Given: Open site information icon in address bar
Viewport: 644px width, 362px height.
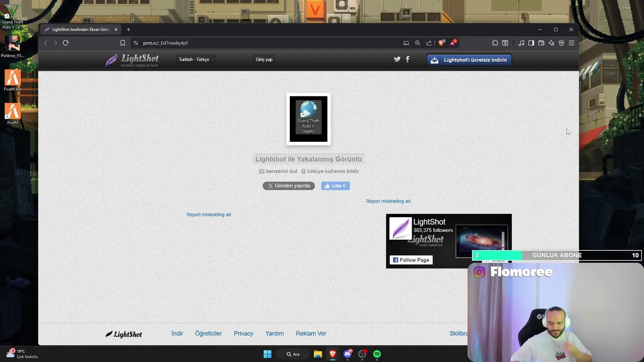Looking at the screenshot, I should point(136,43).
